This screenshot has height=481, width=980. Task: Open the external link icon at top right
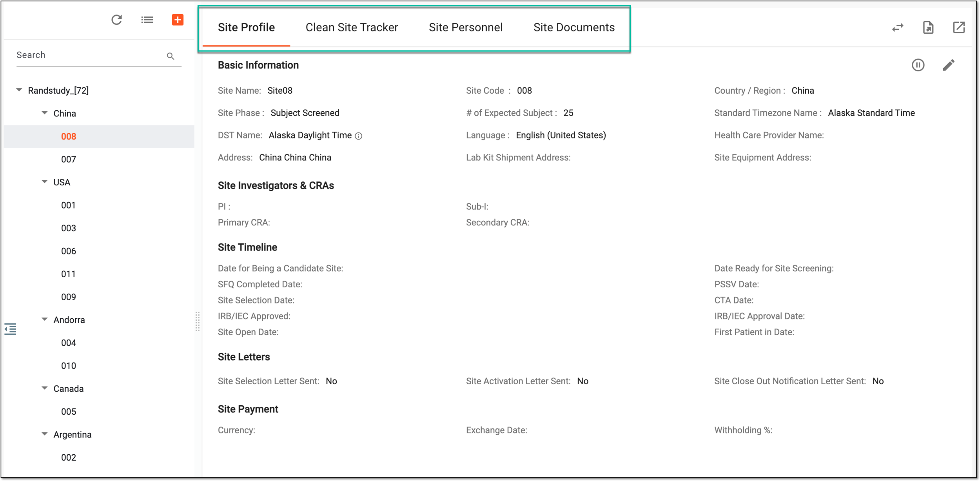[x=959, y=27]
